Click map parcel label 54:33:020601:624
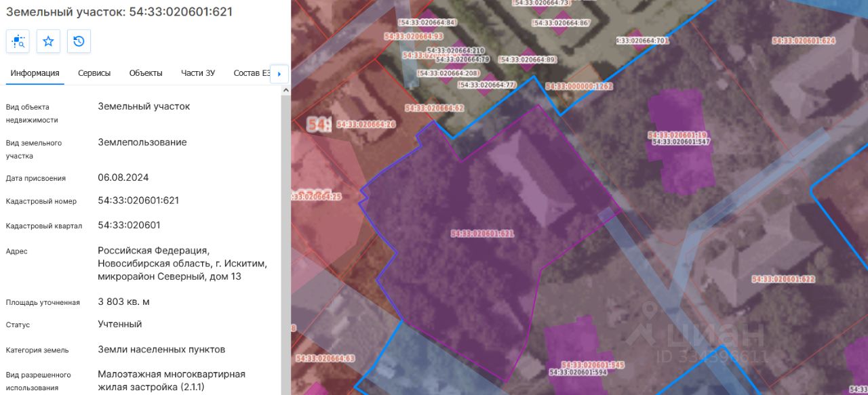Screen dimensions: 868x395 (x=804, y=41)
